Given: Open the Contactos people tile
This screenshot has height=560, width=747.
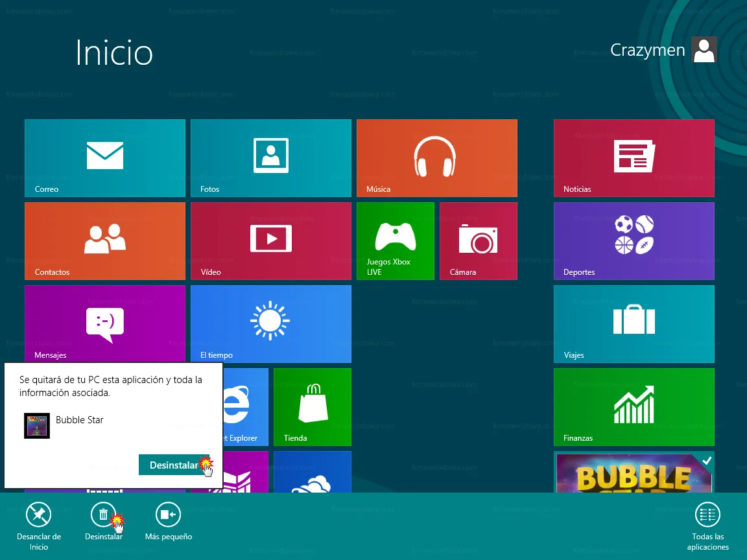Looking at the screenshot, I should 105,241.
